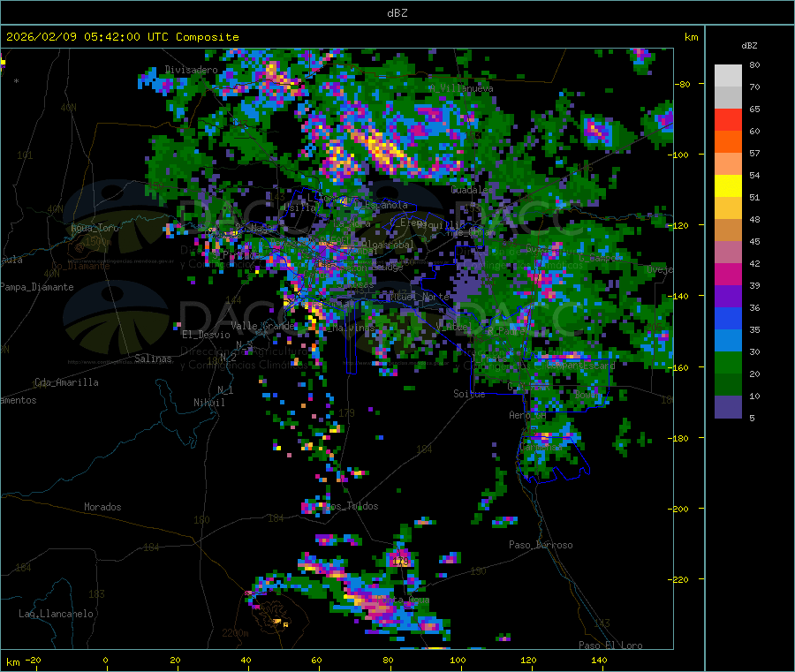The image size is (795, 672).
Task: Click the slate 5-10 dBZ legend swatch
Action: pyautogui.click(x=728, y=407)
